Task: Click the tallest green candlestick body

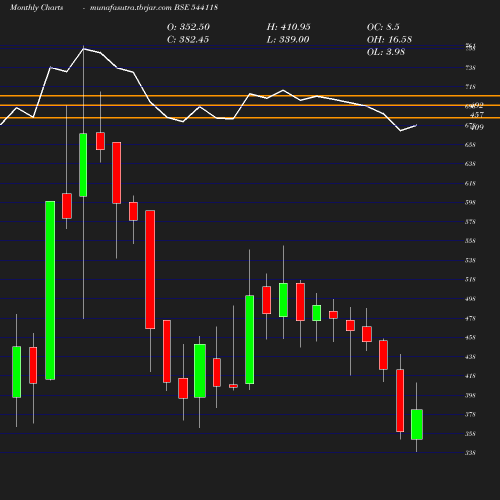Action: pyautogui.click(x=50, y=290)
